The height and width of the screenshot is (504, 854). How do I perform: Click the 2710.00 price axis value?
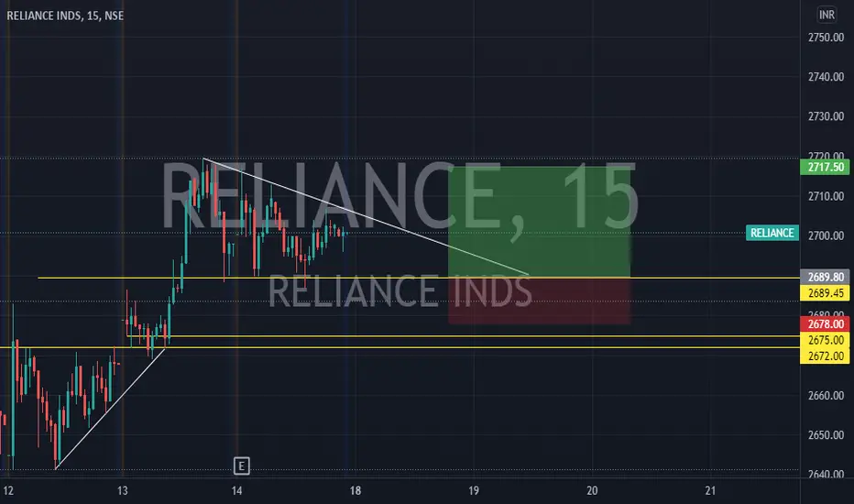coord(826,196)
